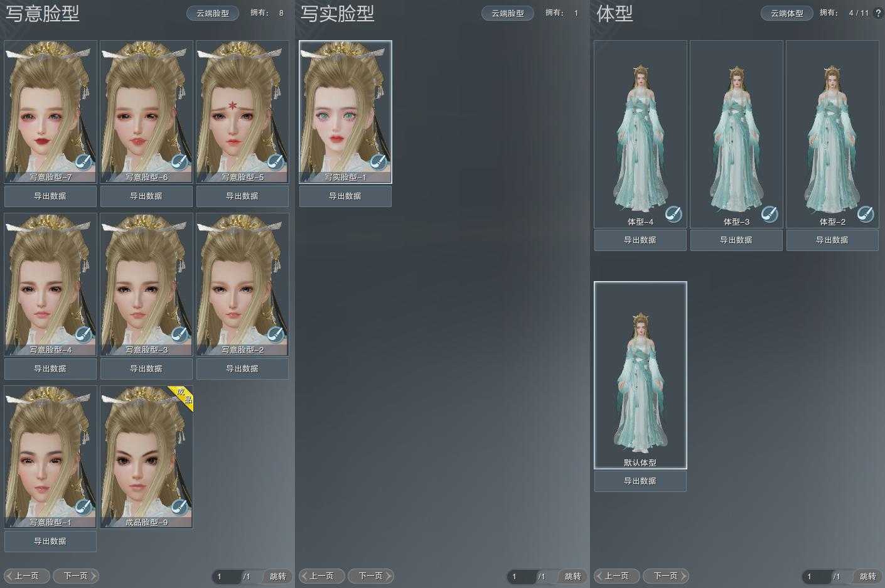
Task: Go to next page in 写意脸型 panel
Action: point(76,576)
